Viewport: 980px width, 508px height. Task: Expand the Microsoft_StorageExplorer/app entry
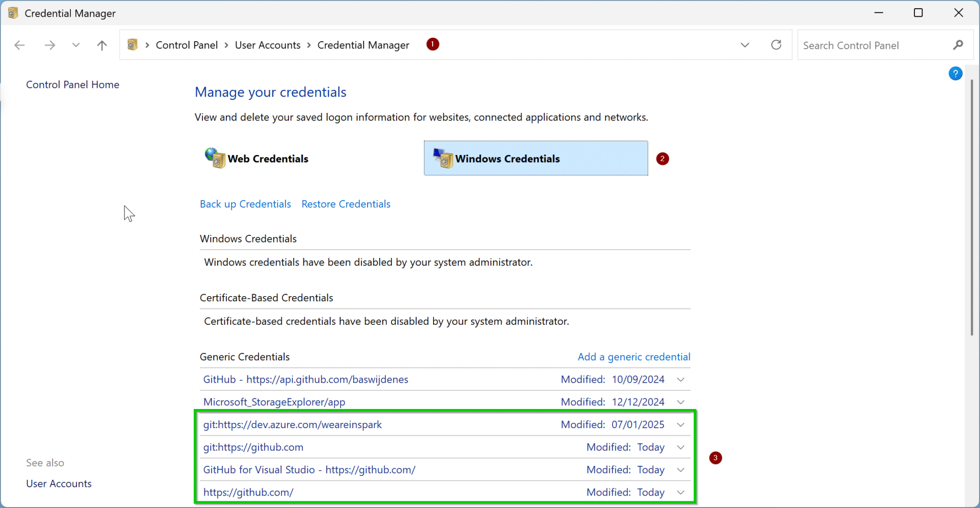680,402
